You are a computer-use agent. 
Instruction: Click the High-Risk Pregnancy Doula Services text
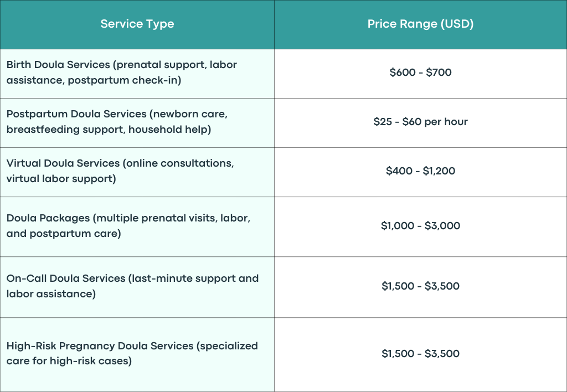click(x=132, y=353)
